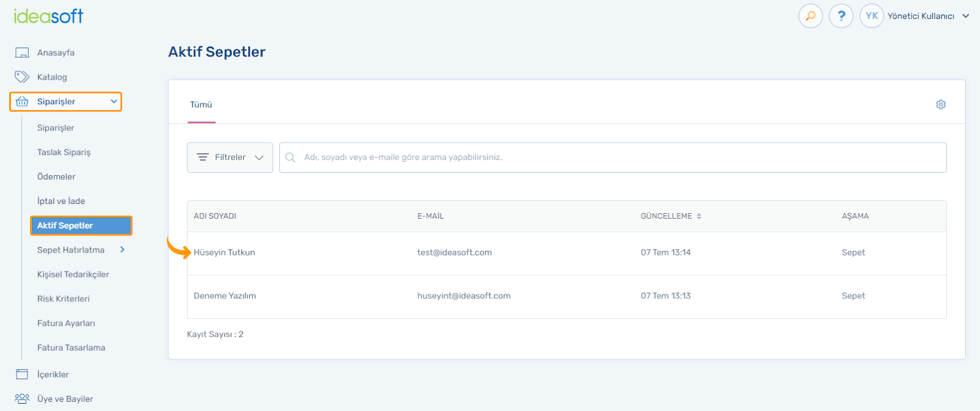Open the search magnifier icon in header

pyautogui.click(x=810, y=16)
